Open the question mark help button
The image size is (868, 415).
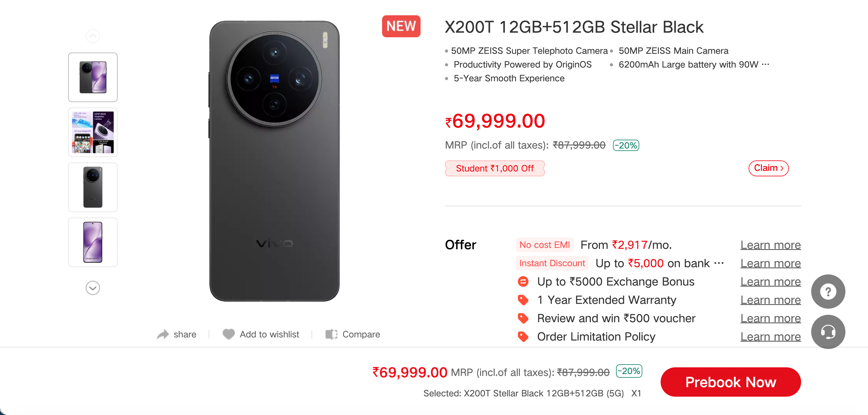pyautogui.click(x=828, y=292)
